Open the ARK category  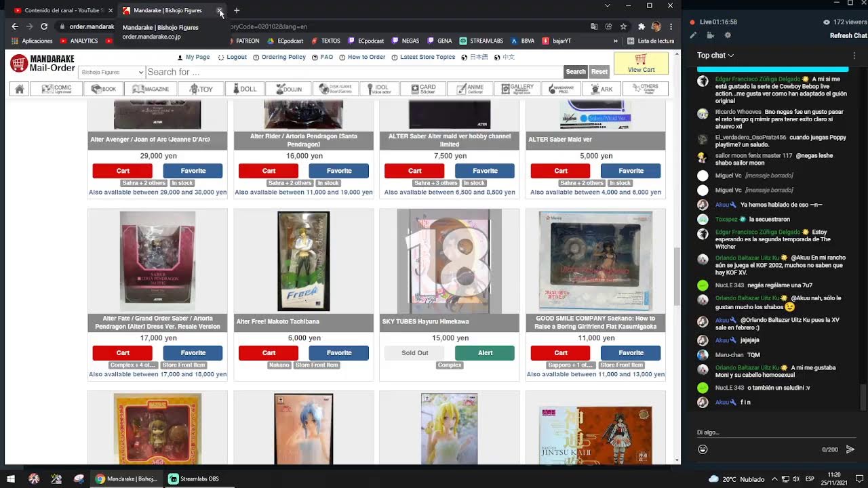pyautogui.click(x=601, y=89)
